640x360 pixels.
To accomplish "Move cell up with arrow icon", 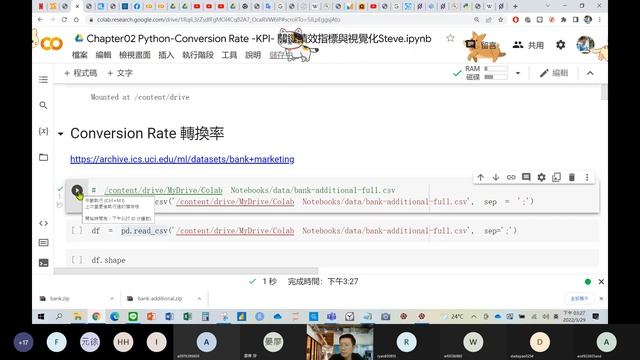I will click(480, 177).
